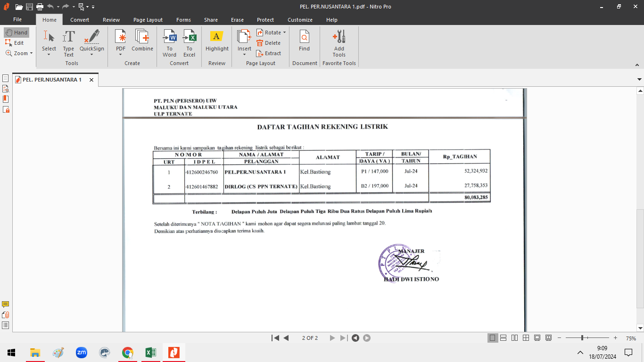
Task: Enable continuous page view mode
Action: click(504, 338)
